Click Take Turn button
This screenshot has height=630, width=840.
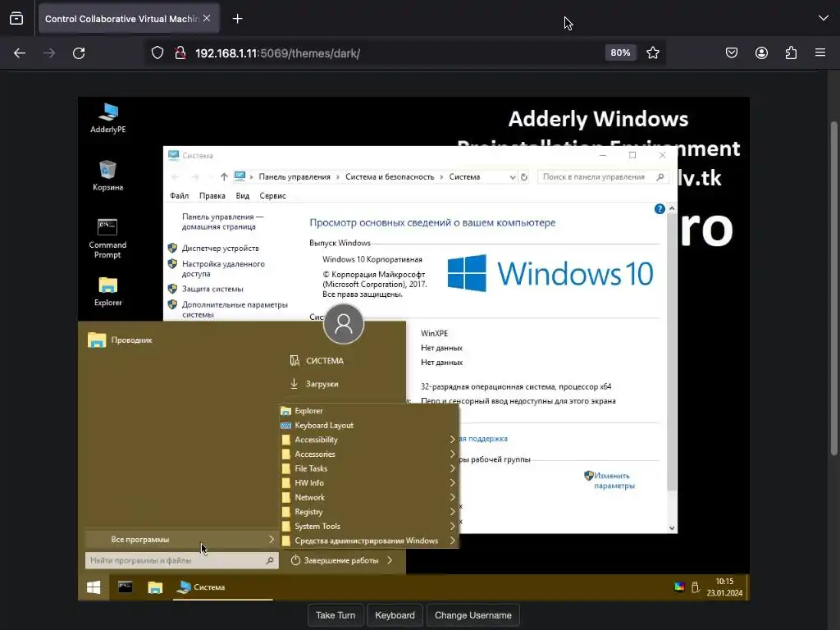[x=336, y=615]
